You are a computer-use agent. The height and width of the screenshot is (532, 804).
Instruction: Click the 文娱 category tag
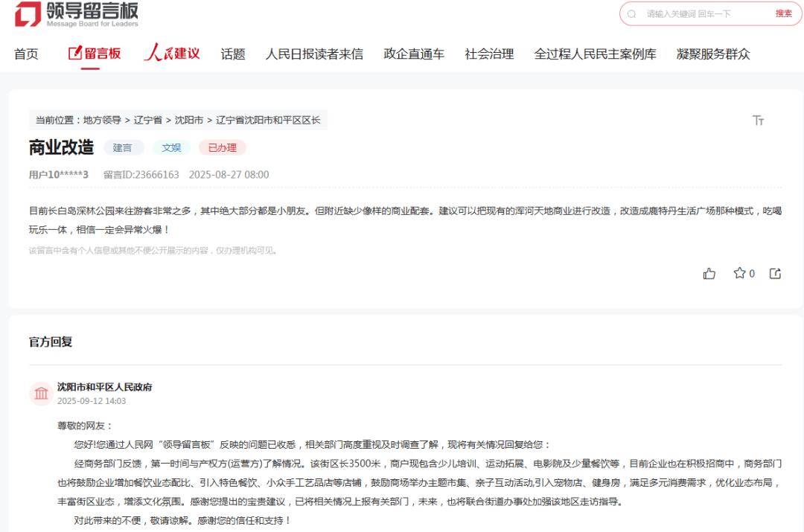[172, 147]
